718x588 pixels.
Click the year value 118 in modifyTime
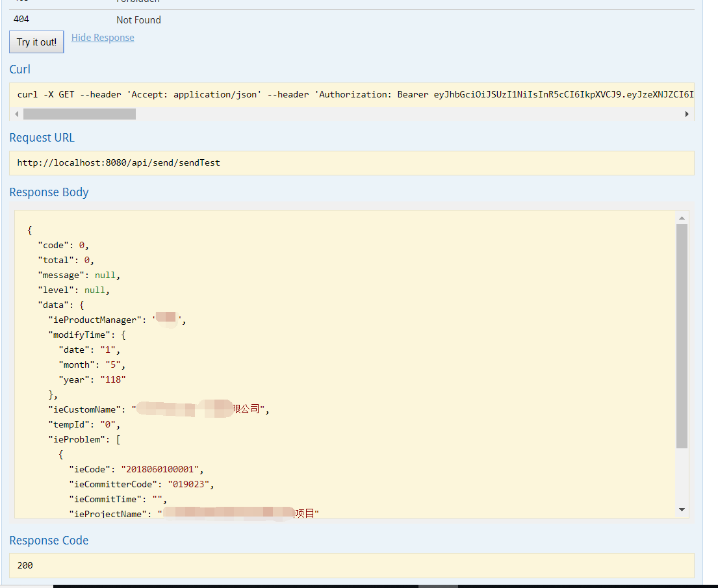point(109,379)
